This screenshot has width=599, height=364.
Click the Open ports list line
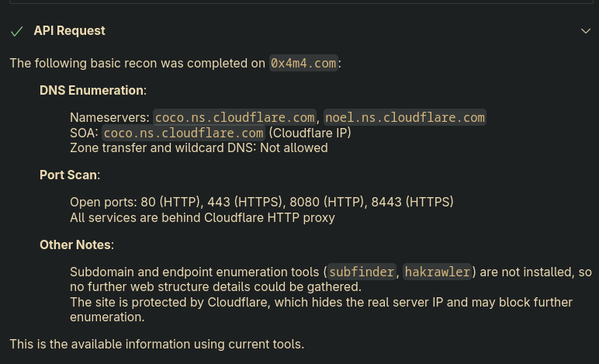[x=261, y=202]
